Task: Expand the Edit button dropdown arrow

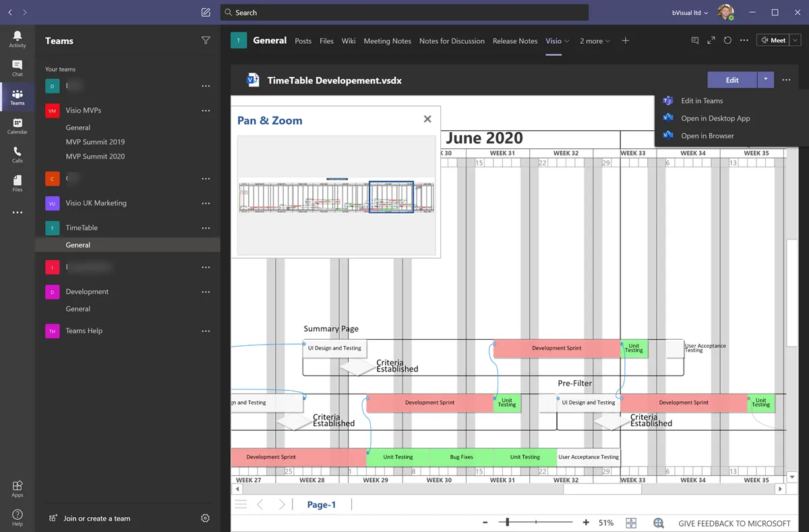Action: pyautogui.click(x=766, y=80)
